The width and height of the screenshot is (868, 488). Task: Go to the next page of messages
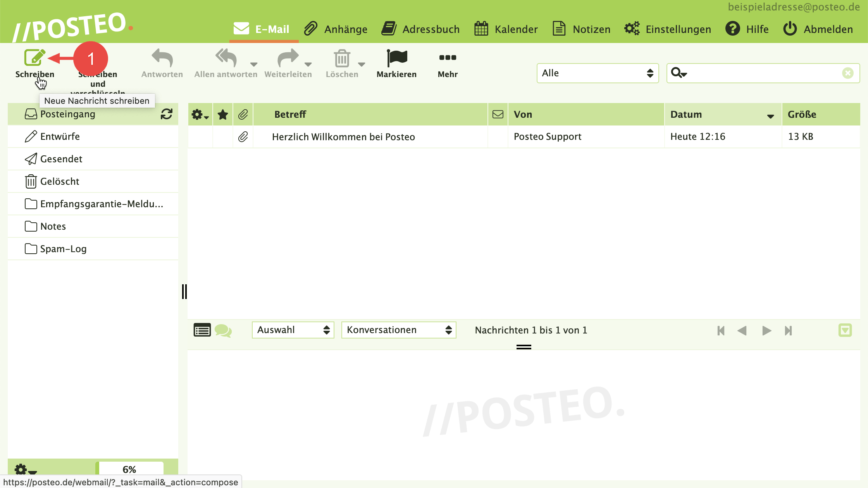click(766, 330)
